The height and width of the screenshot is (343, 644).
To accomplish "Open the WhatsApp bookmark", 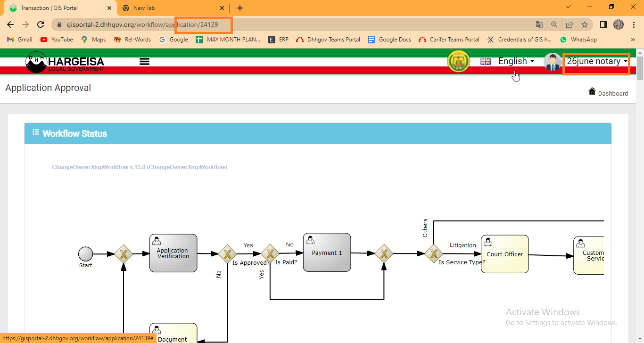I will (578, 40).
